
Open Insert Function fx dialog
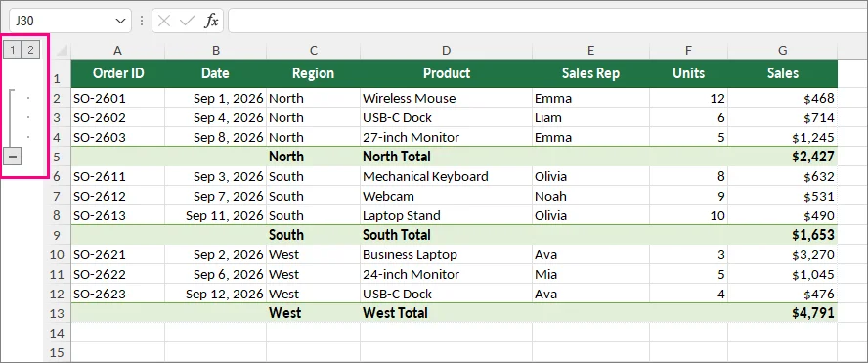211,22
